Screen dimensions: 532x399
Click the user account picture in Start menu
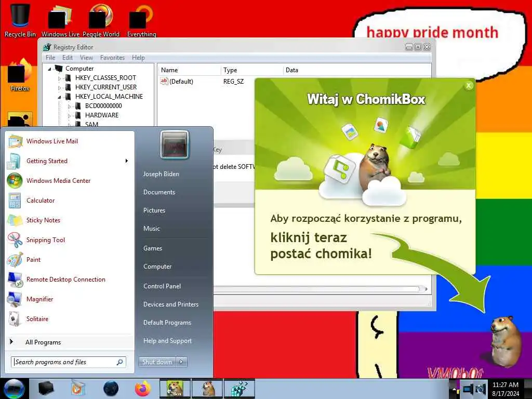[x=175, y=145]
